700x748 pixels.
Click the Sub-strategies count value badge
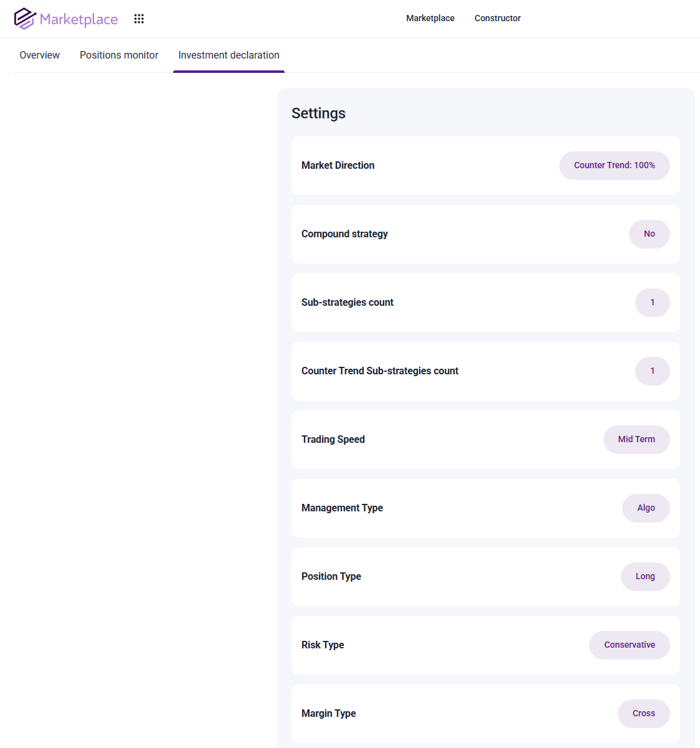(x=653, y=303)
